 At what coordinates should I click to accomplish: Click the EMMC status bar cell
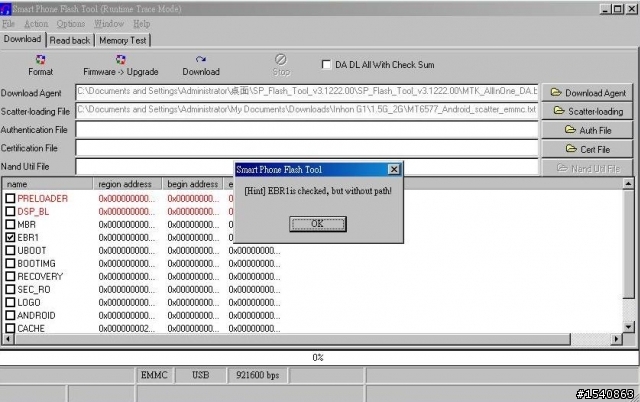(154, 375)
